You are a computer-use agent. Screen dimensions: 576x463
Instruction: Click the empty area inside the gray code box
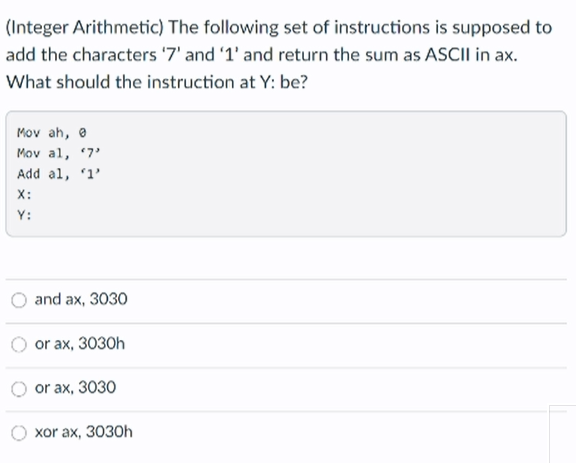point(331,184)
